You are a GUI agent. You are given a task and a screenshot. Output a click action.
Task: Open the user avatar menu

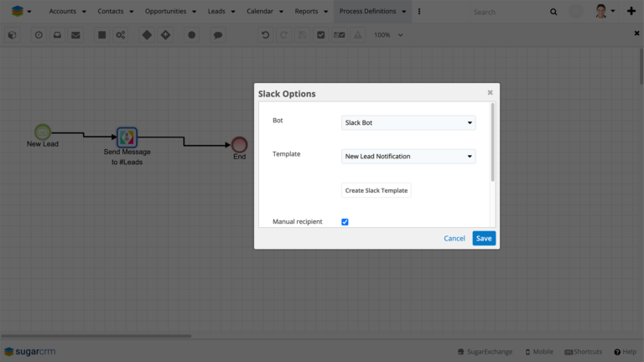(605, 11)
